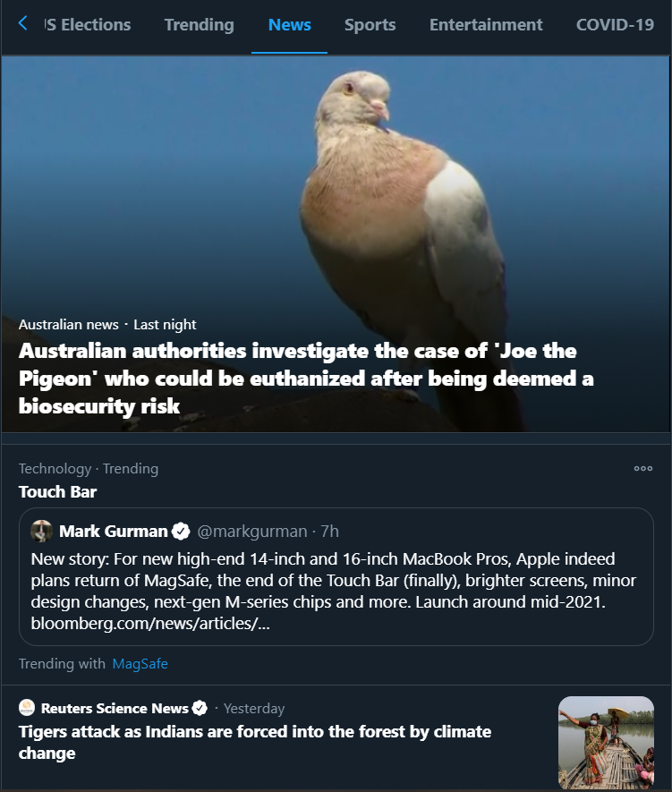The width and height of the screenshot is (672, 792).
Task: Open the @markgurman handle
Action: coord(251,531)
